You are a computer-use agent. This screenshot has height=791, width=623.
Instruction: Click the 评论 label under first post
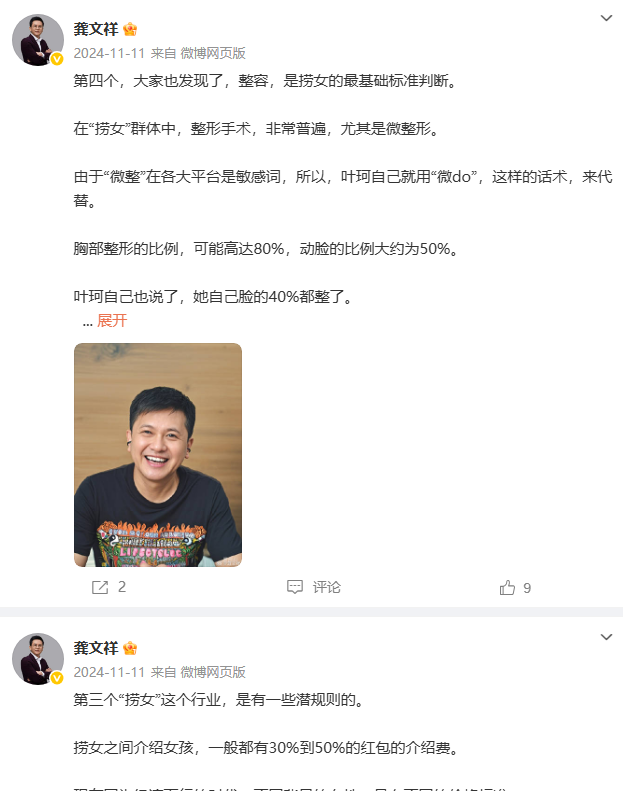pos(326,587)
